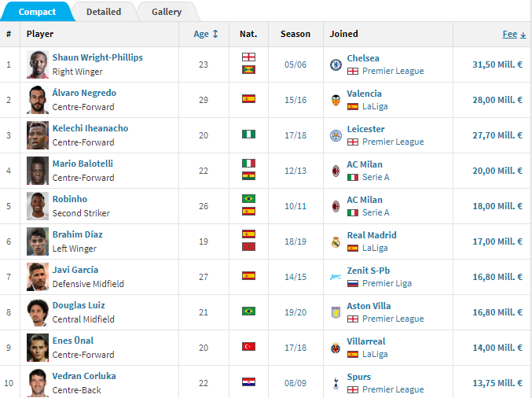Screen dimensions: 532x398
Task: Select the Compact view tab
Action: point(37,12)
